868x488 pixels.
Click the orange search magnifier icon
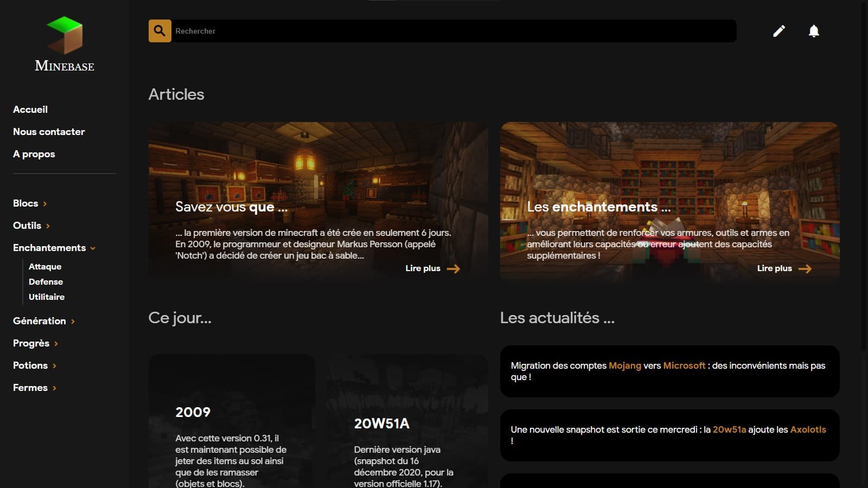click(x=159, y=31)
